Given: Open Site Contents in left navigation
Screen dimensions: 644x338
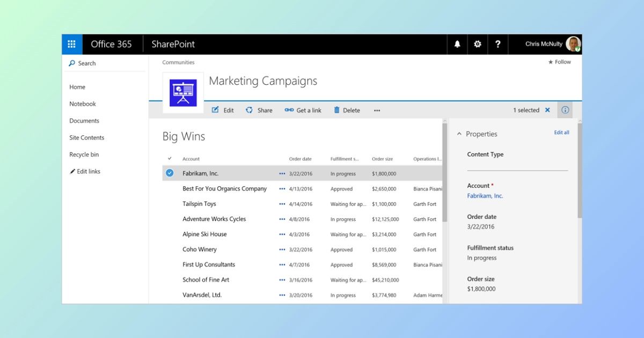Looking at the screenshot, I should pos(87,138).
